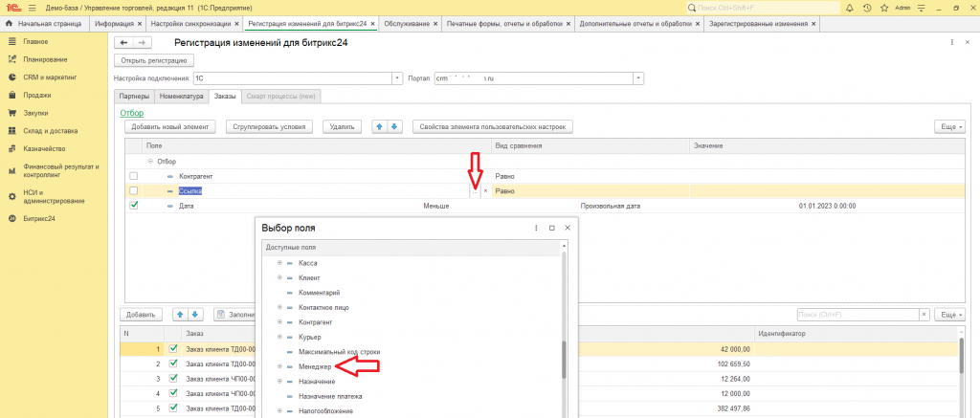Click vertical scrollbar thumb in Выбор поля
This screenshot has width=980, height=418.
563,360
